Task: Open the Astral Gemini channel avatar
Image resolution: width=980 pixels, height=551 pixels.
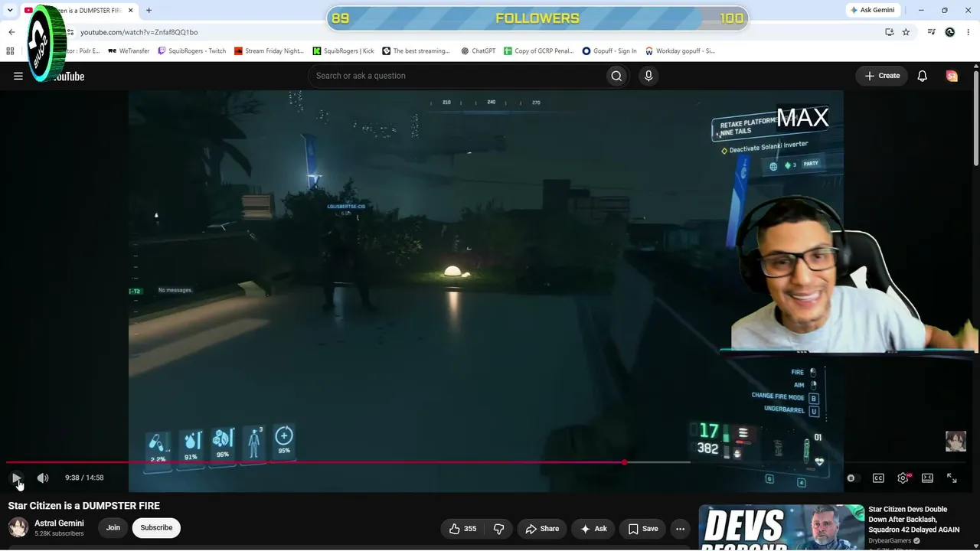Action: [18, 527]
